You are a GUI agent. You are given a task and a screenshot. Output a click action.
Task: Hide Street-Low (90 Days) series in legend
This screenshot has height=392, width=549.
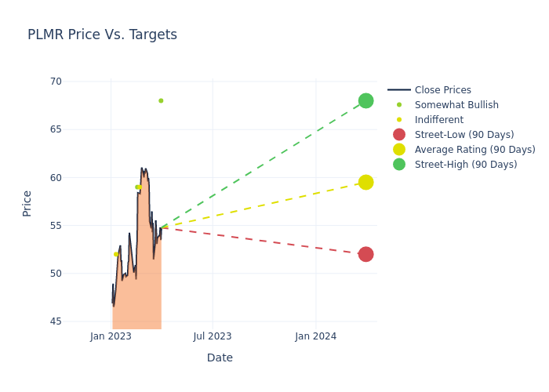pos(464,135)
